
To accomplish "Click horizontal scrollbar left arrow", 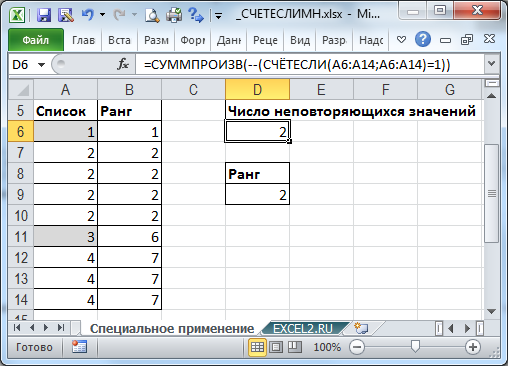I will 451,329.
